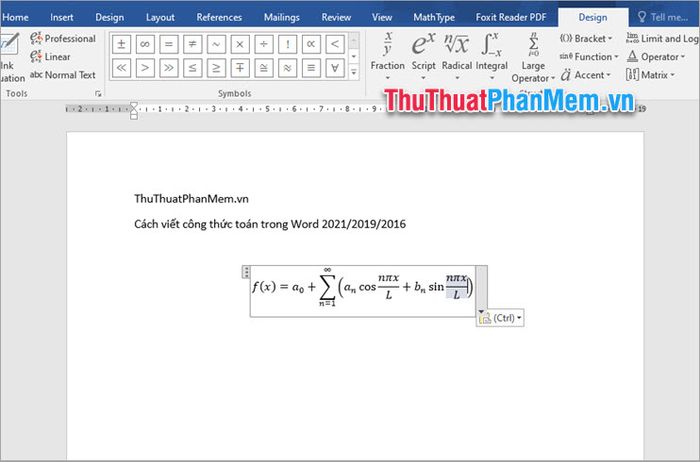
Task: Insert the infinity symbol
Action: click(x=145, y=44)
